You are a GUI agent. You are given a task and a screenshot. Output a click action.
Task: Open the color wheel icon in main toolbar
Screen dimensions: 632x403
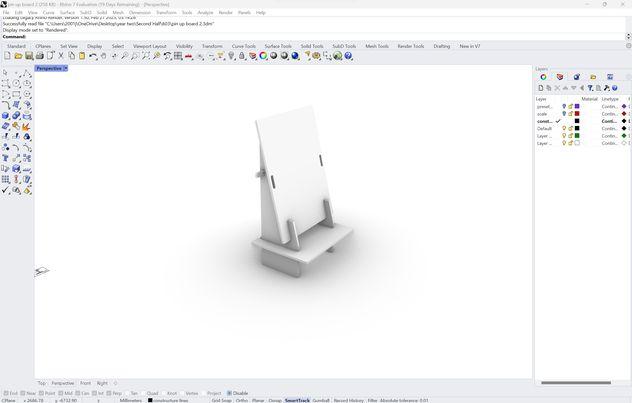(263, 56)
